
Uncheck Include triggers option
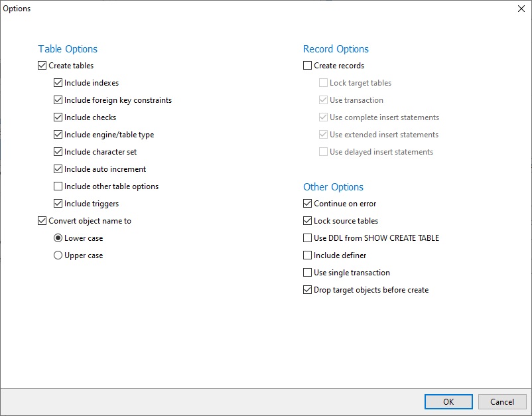tap(58, 204)
